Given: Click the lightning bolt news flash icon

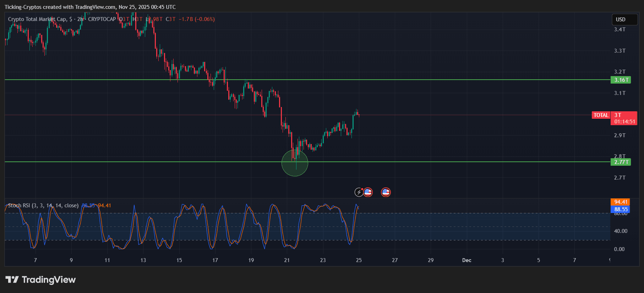Looking at the screenshot, I should click(359, 192).
